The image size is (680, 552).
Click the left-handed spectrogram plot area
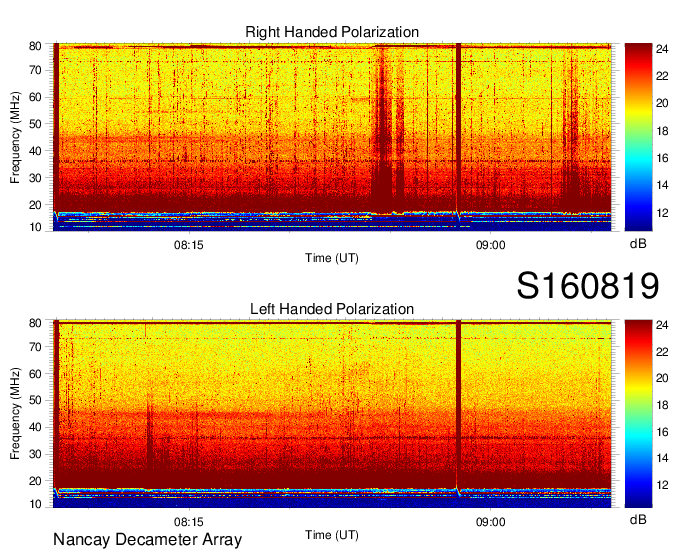(x=332, y=414)
